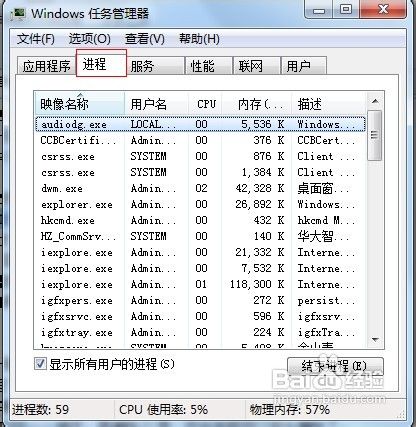The width and height of the screenshot is (416, 427).
Task: Select csrss.exe row using 1,384 K
Action: (x=200, y=172)
